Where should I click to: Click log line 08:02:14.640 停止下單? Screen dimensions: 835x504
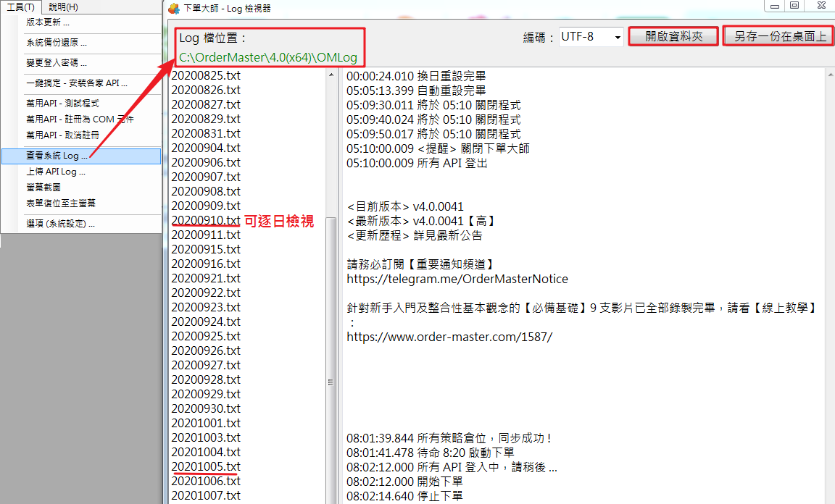(404, 496)
